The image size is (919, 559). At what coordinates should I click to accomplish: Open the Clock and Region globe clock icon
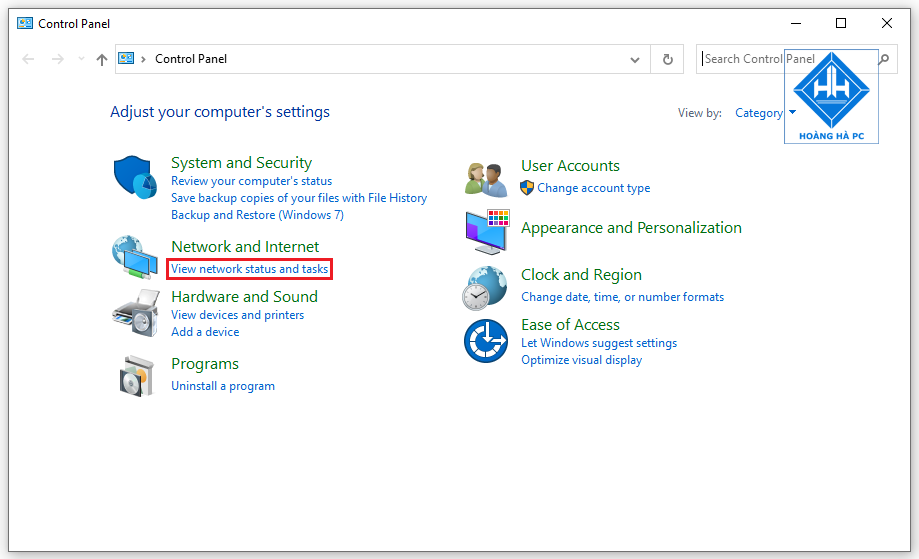coord(485,288)
